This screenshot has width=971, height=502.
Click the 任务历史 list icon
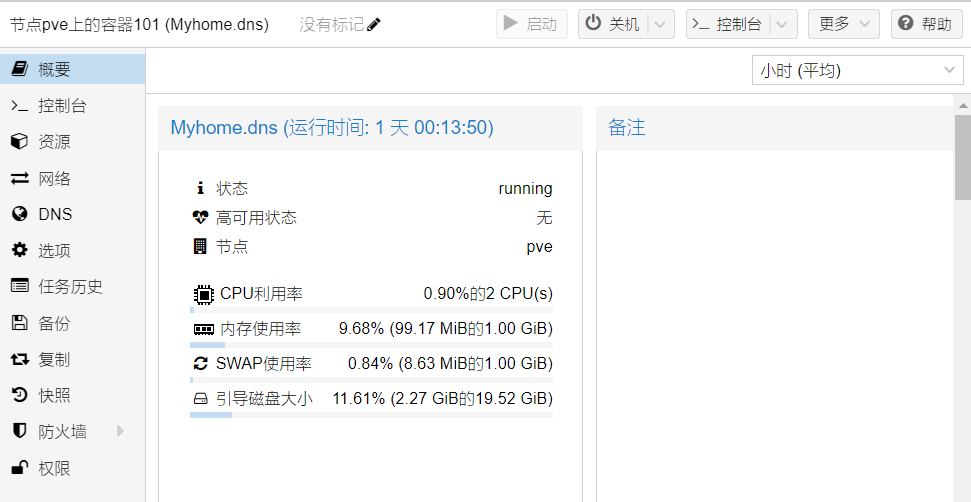tap(20, 286)
